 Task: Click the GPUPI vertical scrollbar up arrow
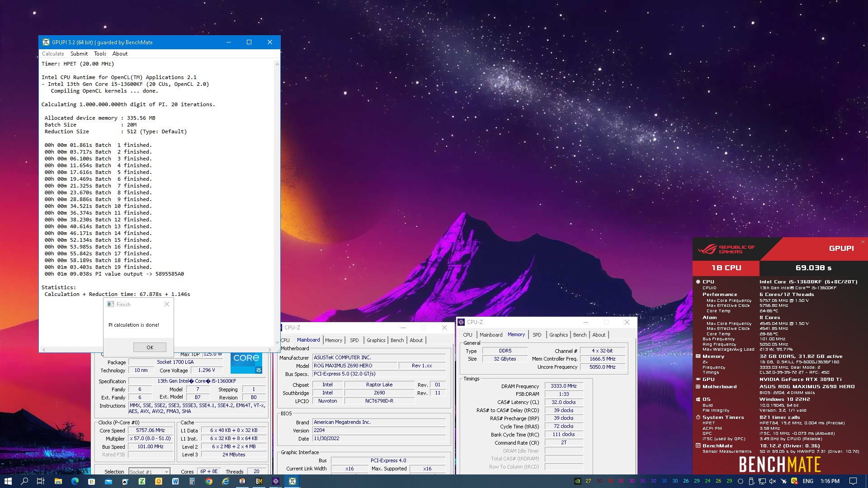[x=277, y=64]
